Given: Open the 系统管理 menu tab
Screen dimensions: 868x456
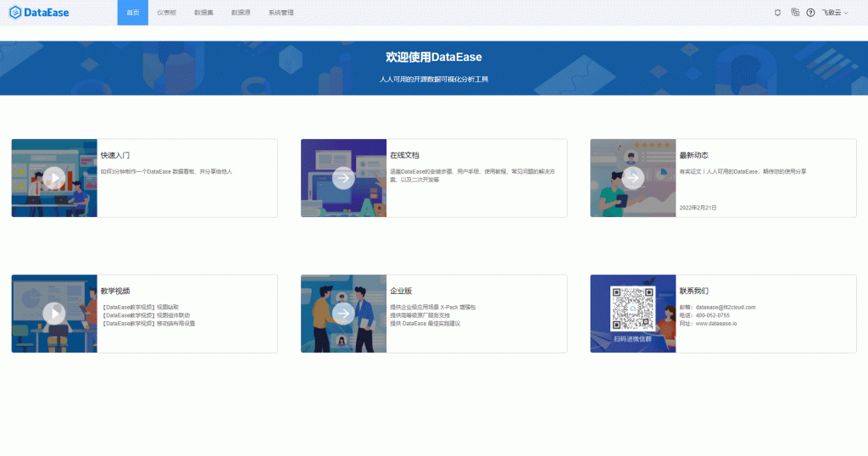Looking at the screenshot, I should [281, 12].
